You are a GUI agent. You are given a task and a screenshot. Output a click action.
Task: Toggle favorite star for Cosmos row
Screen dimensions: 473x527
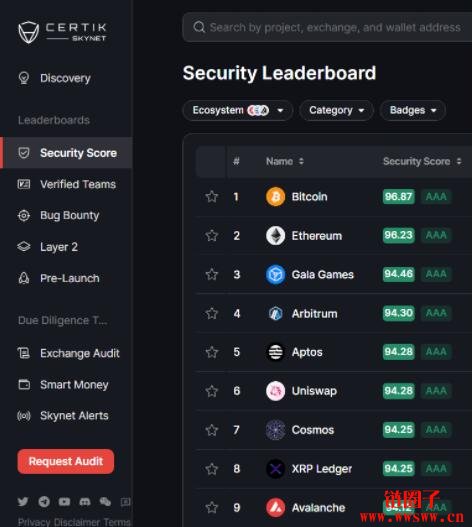pos(212,430)
